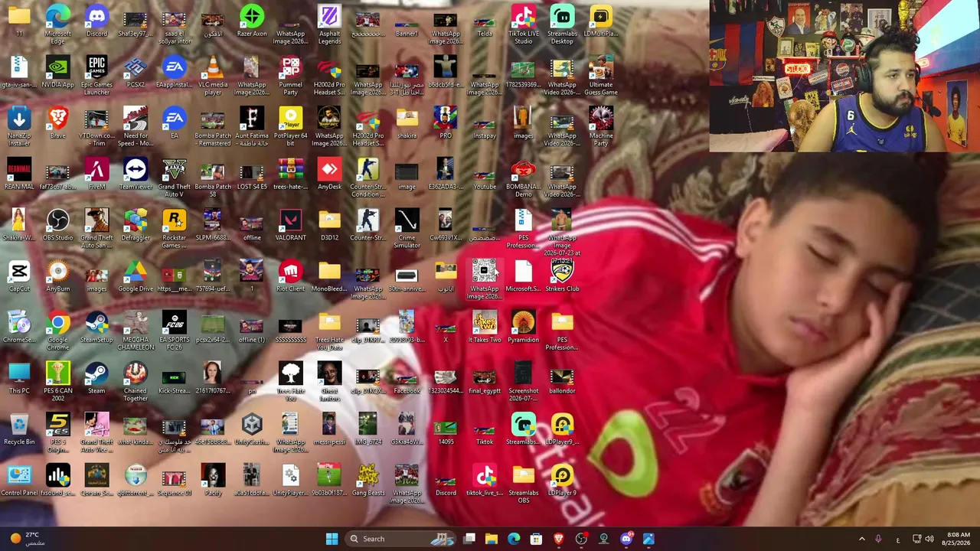Show hidden system tray icons
Viewport: 980px width, 551px height.
click(x=861, y=539)
